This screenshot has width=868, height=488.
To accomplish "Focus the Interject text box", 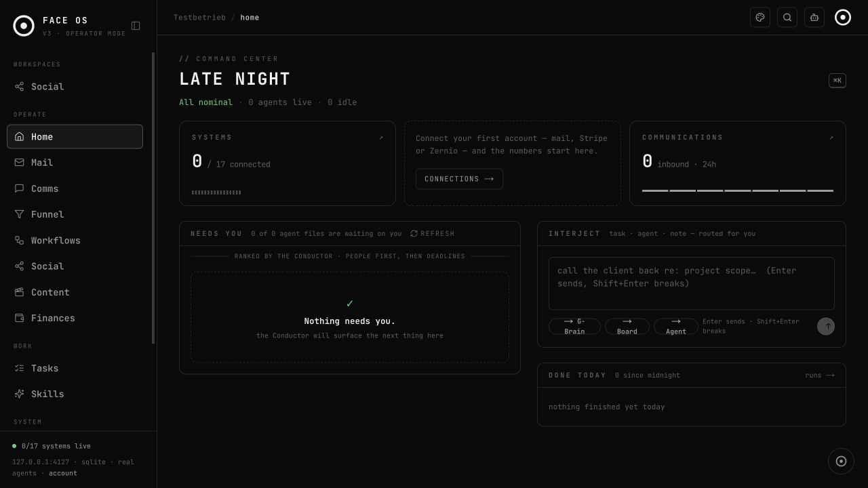I will [691, 283].
